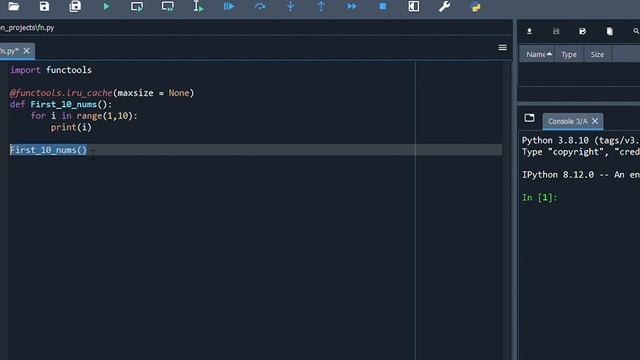640x360 pixels.
Task: Browse console tabs with folder icon
Action: coord(529,118)
